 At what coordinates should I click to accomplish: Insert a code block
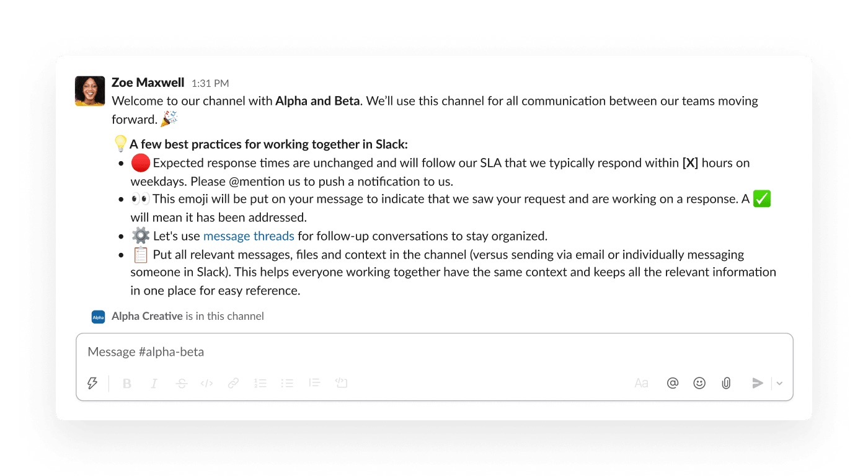341,384
